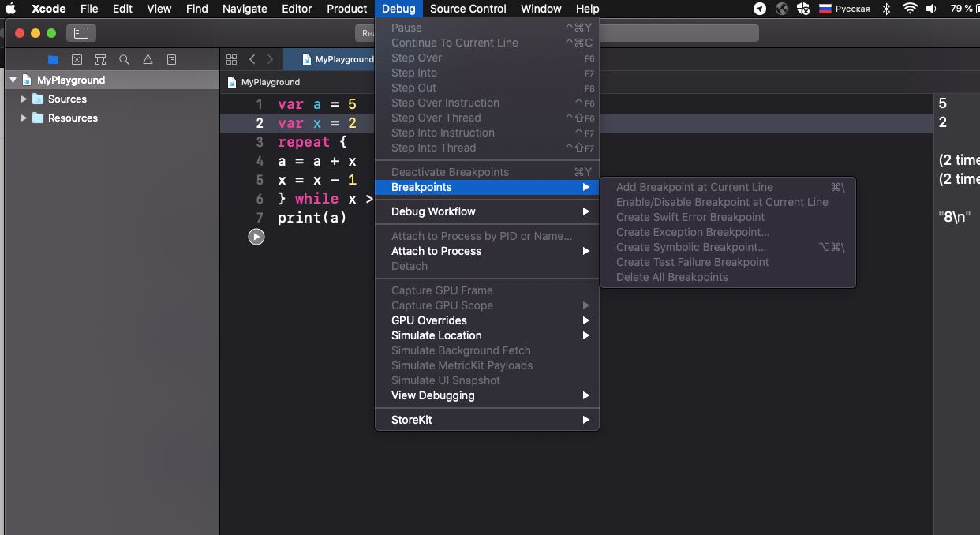This screenshot has height=535, width=980.
Task: Choose Create Symbolic Breakpoint
Action: (x=728, y=247)
